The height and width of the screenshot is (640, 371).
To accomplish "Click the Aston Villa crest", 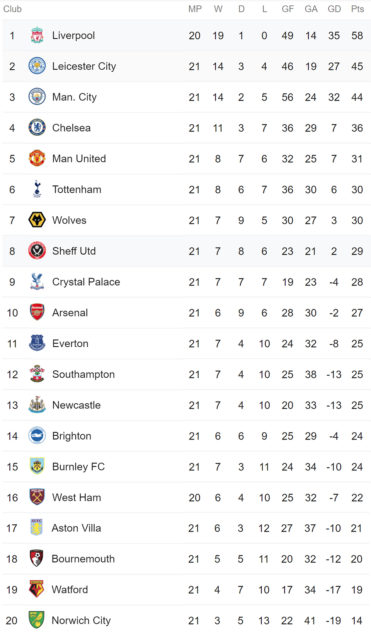I will (x=36, y=528).
